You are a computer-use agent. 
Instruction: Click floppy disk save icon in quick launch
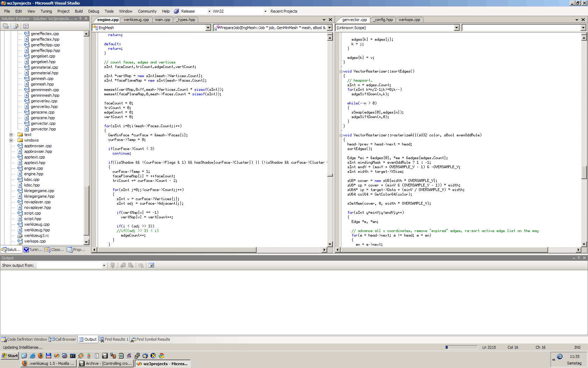point(49,356)
